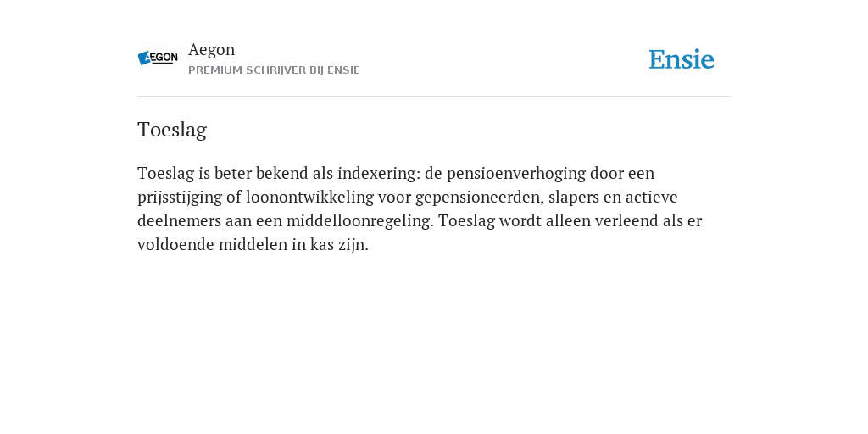Click the first word 'Toeslag' of the paragraph
The image size is (868, 434).
point(166,173)
